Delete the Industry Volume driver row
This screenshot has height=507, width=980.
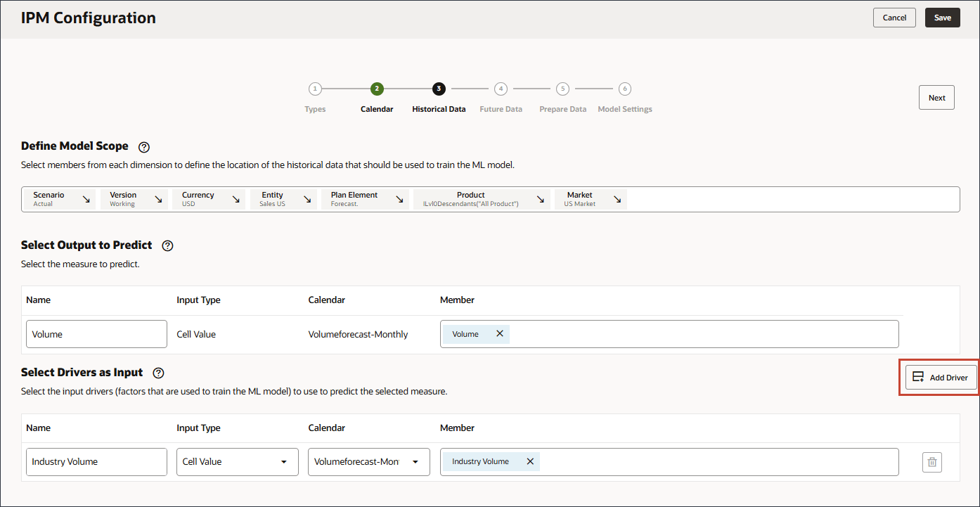pos(931,462)
